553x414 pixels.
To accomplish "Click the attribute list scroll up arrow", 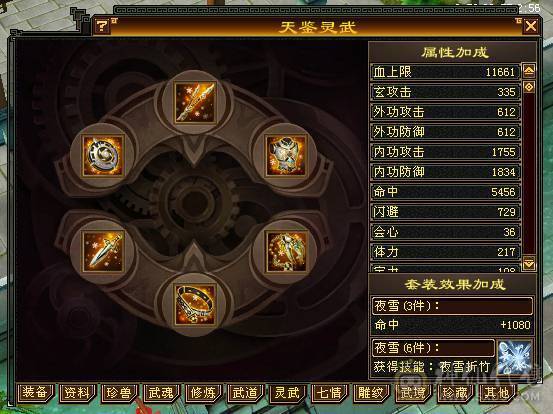I will click(529, 71).
